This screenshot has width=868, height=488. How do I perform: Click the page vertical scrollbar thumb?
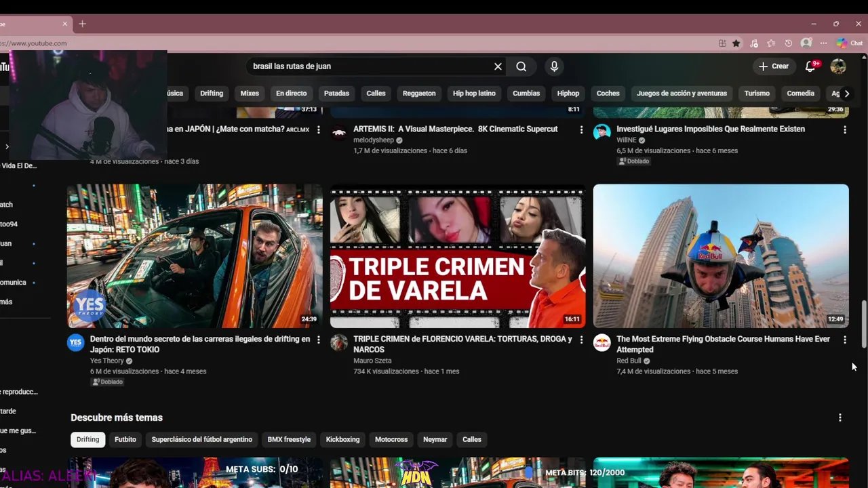click(x=864, y=325)
